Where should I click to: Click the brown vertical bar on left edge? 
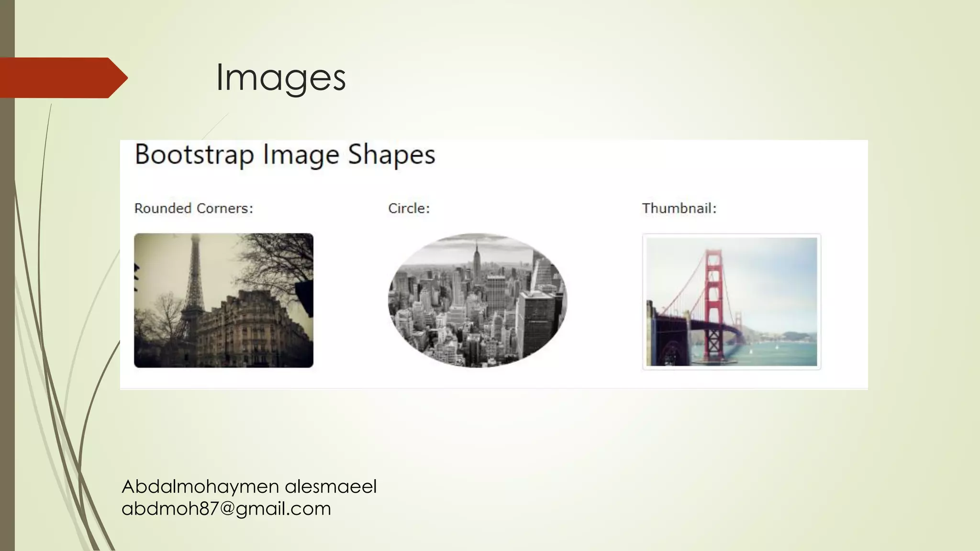tap(7, 287)
